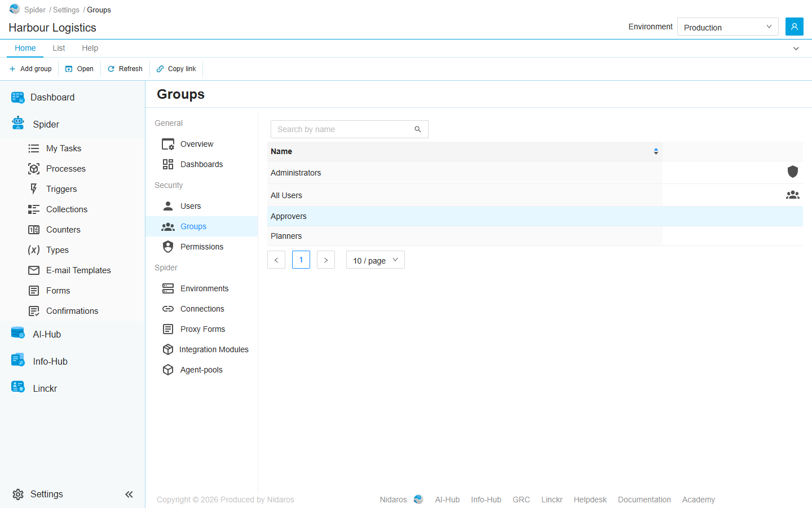This screenshot has width=812, height=508.
Task: Open the Info-Hub icon
Action: [18, 360]
